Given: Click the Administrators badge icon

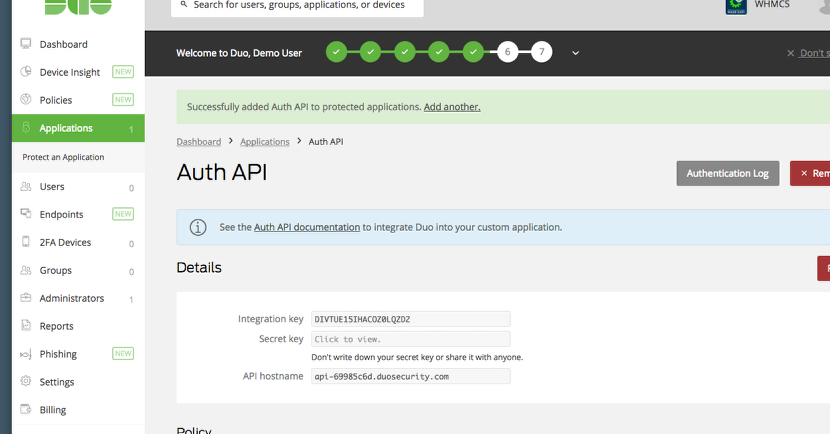Looking at the screenshot, I should click(x=25, y=297).
